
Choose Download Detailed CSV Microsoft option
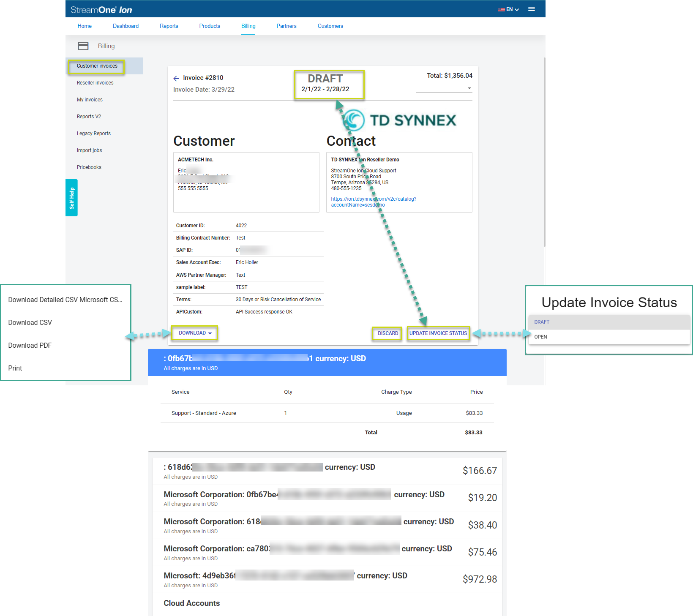(65, 300)
